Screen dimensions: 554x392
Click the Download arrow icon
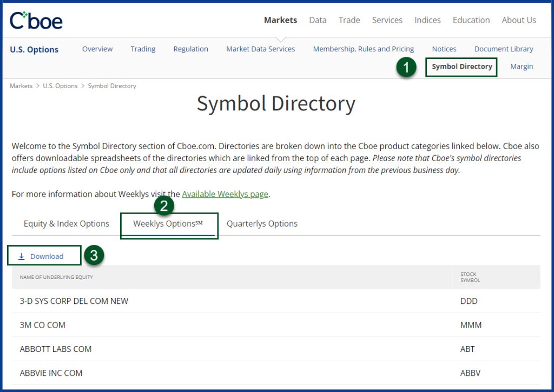click(x=22, y=256)
